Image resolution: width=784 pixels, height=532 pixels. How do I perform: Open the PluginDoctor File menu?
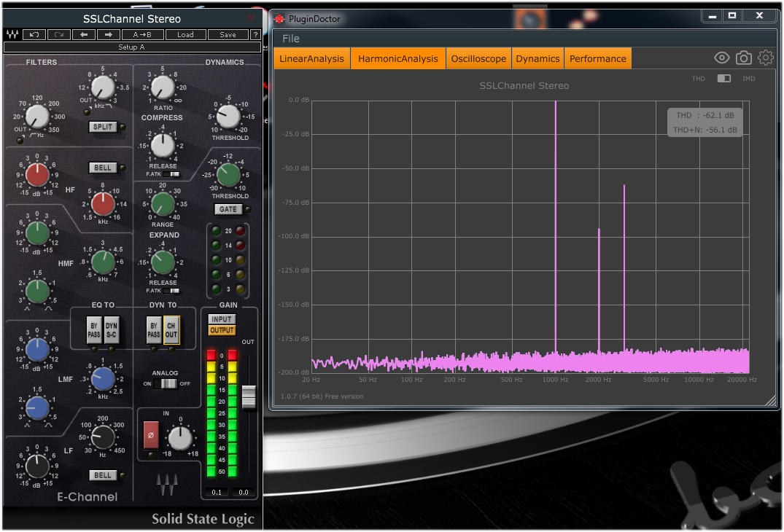click(x=290, y=39)
